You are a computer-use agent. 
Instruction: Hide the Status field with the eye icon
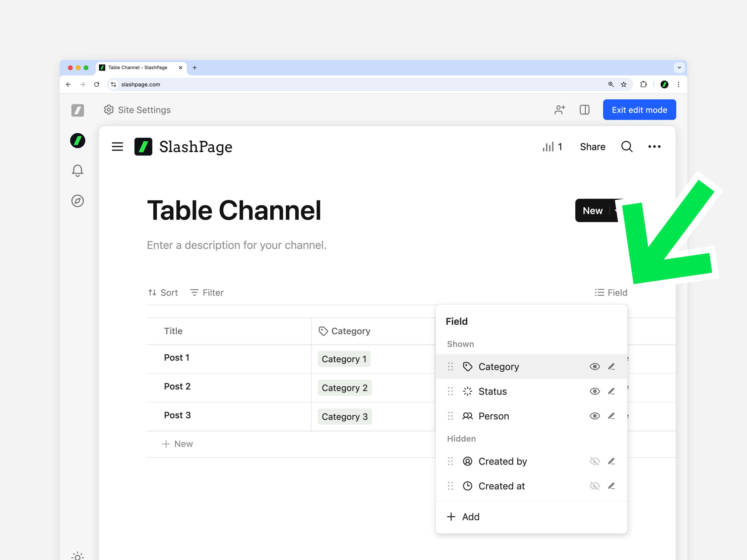595,391
